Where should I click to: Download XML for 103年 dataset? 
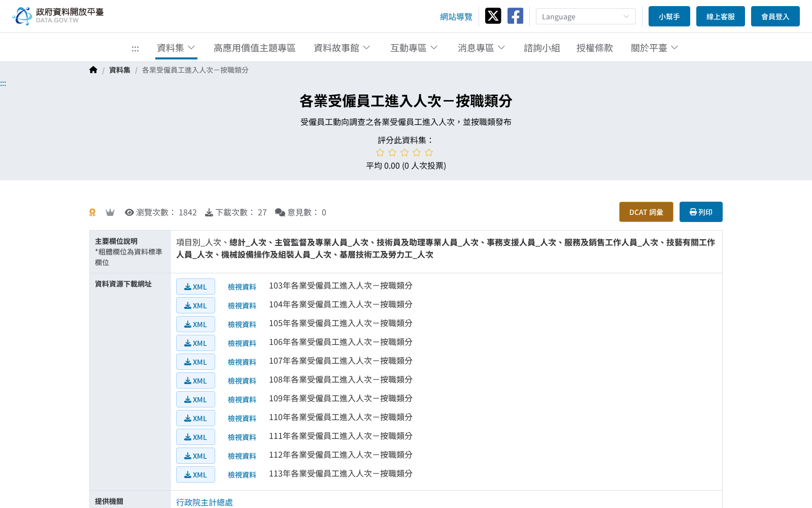click(x=195, y=287)
